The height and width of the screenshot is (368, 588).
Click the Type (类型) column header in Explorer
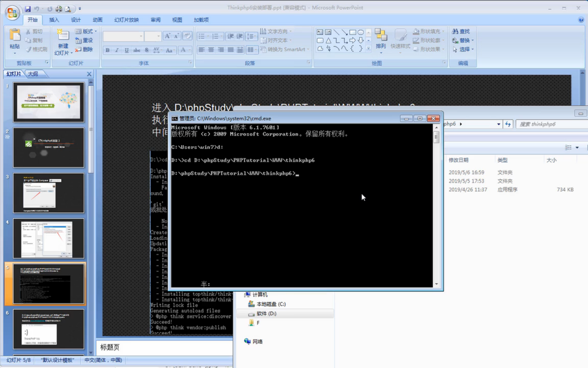503,160
